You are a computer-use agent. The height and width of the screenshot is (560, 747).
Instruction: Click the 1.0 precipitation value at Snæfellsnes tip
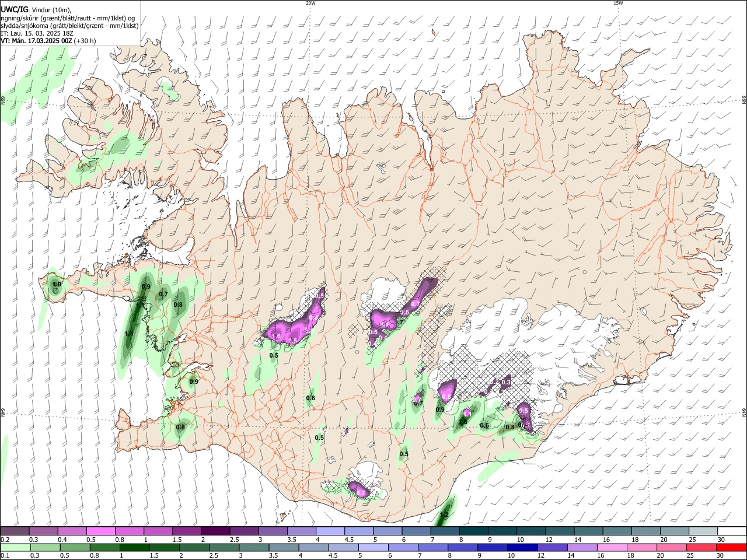[x=57, y=285]
